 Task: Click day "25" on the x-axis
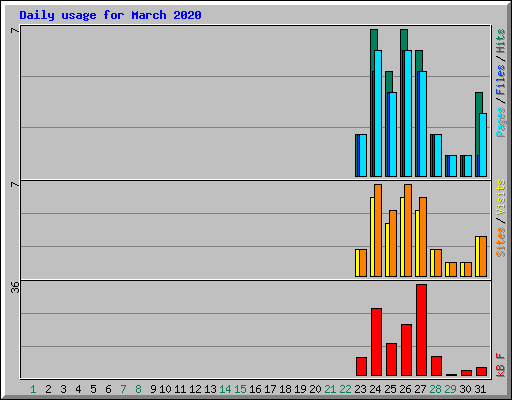click(390, 389)
